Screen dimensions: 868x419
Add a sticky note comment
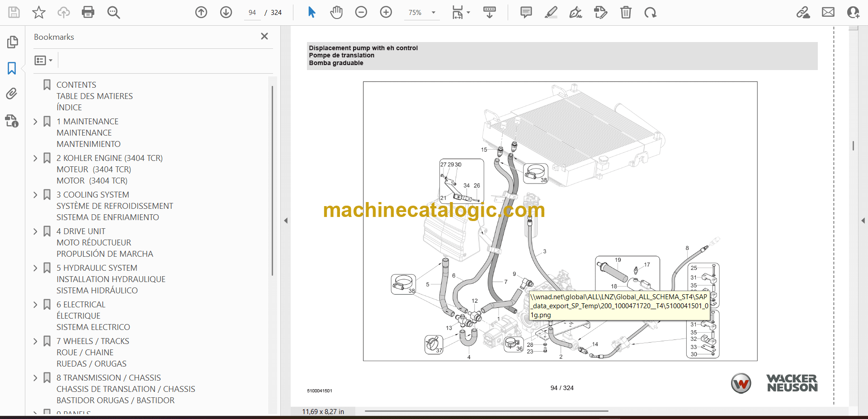[526, 12]
